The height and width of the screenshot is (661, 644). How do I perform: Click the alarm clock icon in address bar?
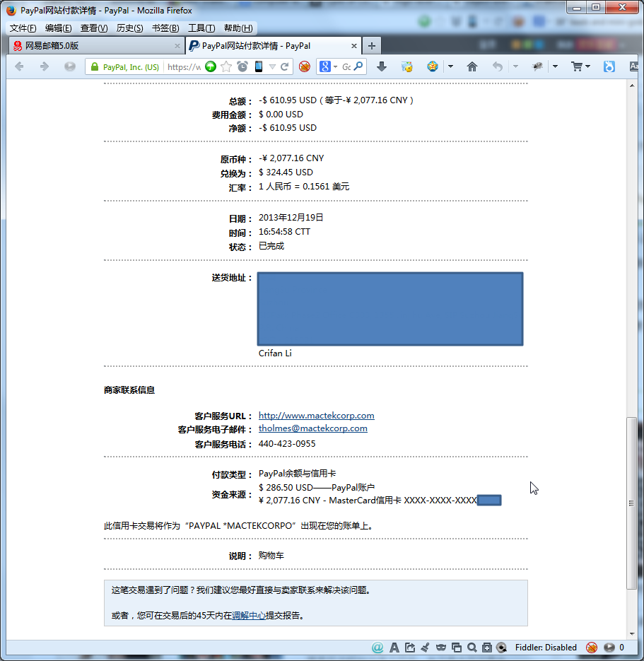point(242,66)
